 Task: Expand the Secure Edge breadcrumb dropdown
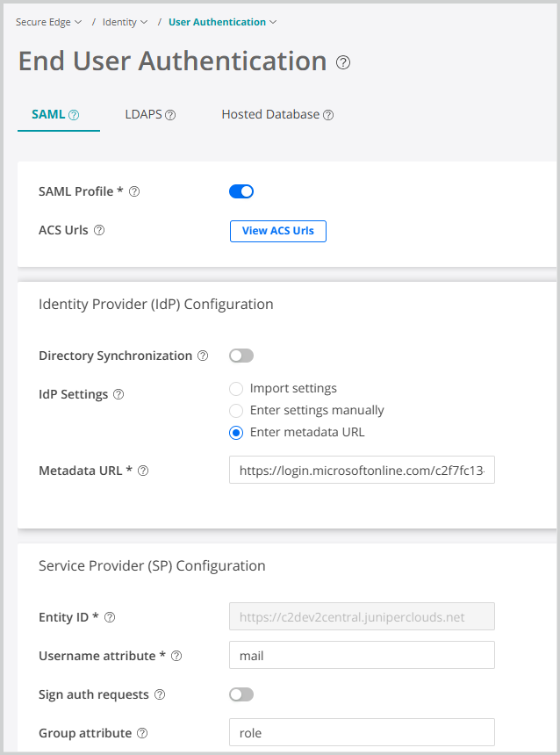pyautogui.click(x=49, y=22)
